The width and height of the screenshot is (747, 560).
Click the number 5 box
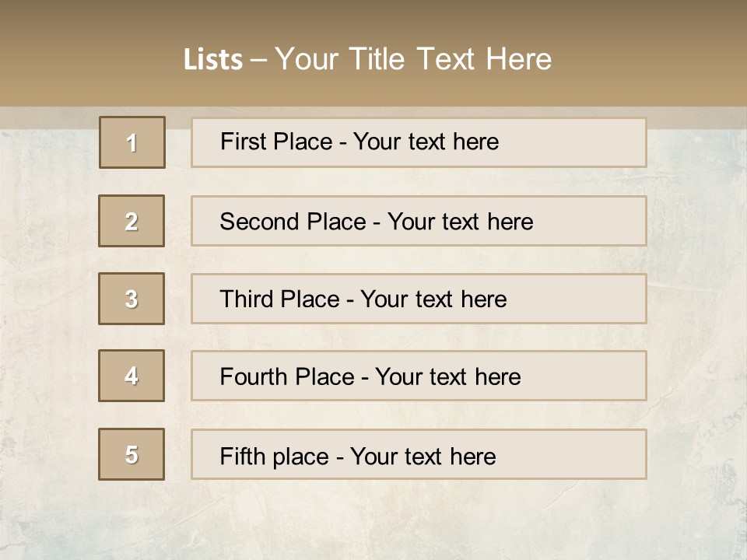(132, 454)
